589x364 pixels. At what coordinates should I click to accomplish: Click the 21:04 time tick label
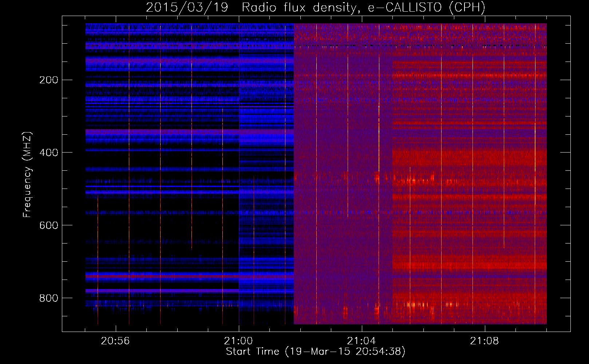[361, 341]
